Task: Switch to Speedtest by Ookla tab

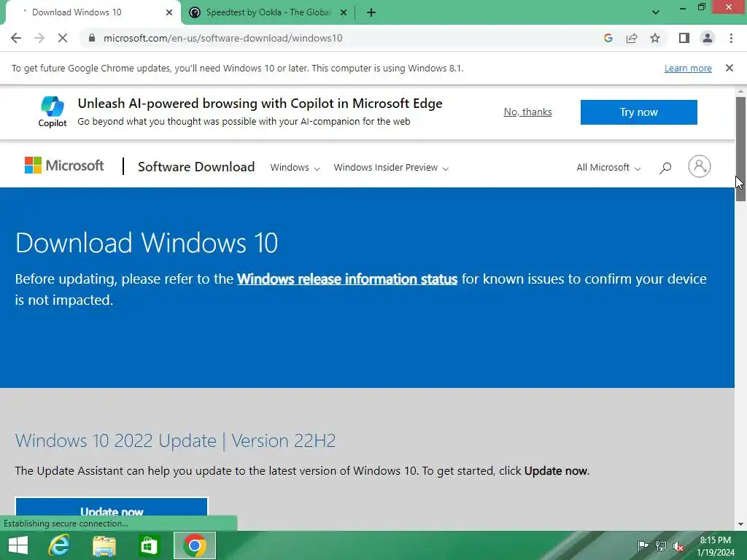Action: pos(268,12)
